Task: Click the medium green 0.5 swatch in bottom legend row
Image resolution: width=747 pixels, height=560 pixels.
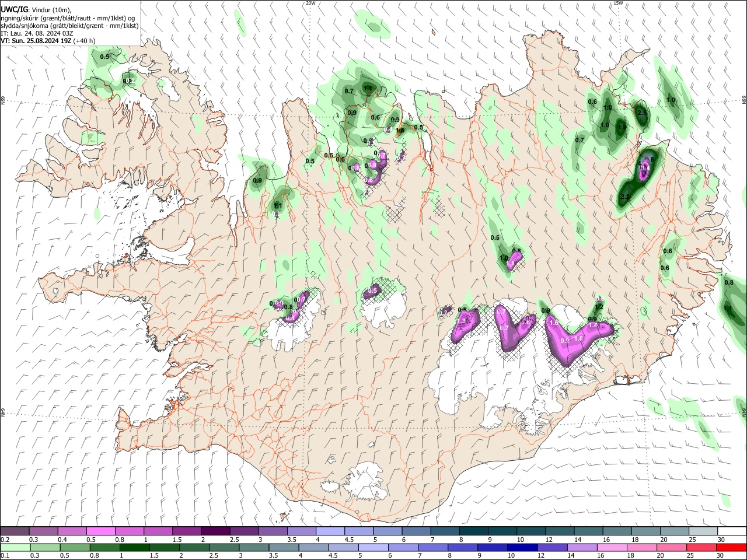Action: [75, 548]
